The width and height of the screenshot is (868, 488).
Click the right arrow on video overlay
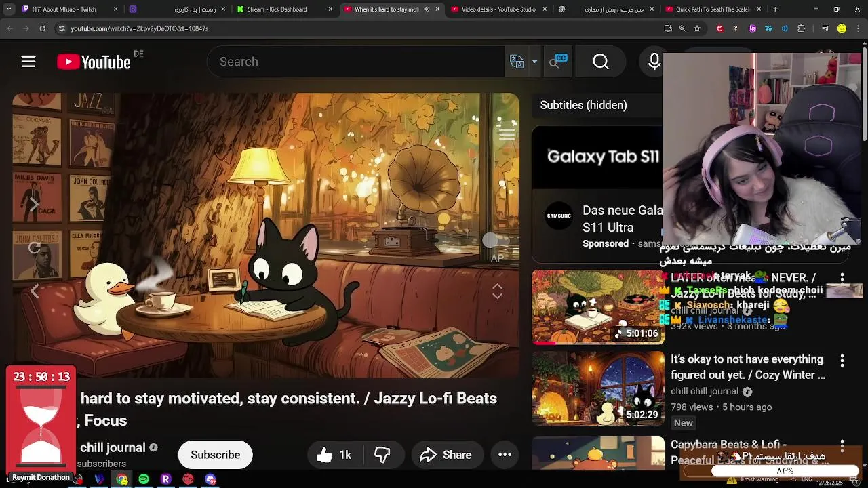(34, 204)
